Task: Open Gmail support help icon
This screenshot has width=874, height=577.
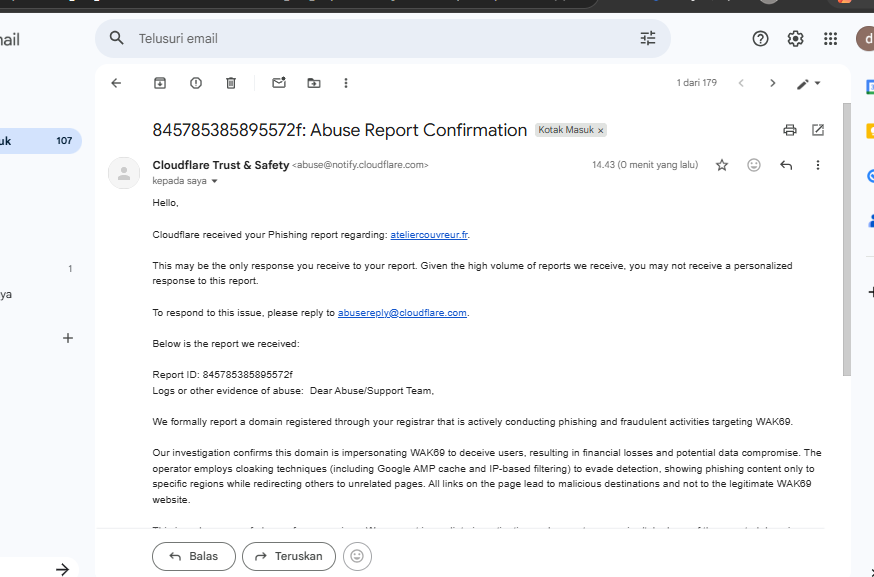Action: 760,38
